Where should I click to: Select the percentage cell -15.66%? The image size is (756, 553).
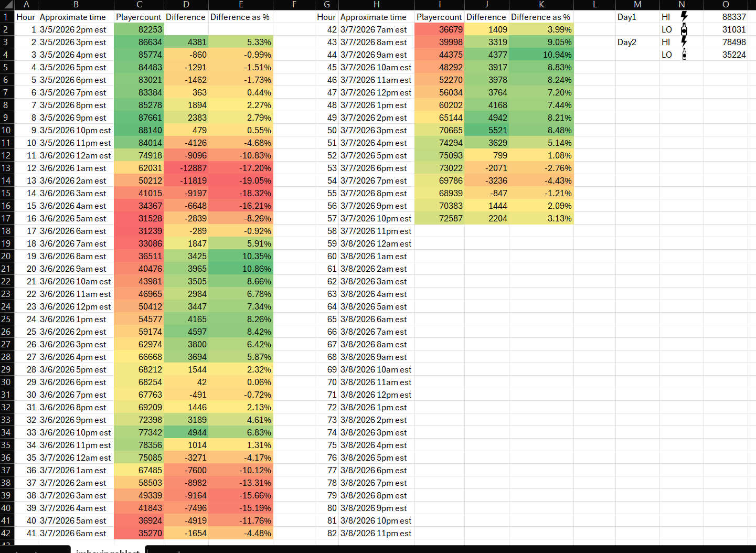coord(241,495)
